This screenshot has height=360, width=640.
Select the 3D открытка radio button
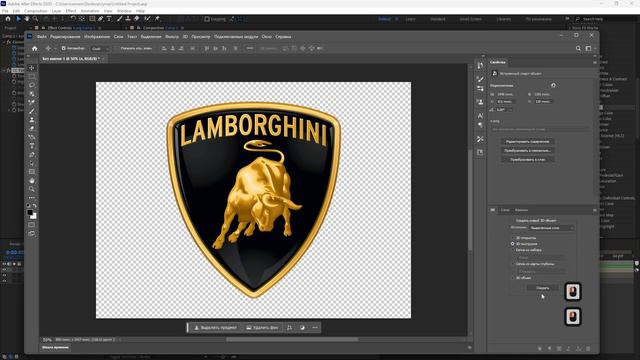tap(513, 238)
